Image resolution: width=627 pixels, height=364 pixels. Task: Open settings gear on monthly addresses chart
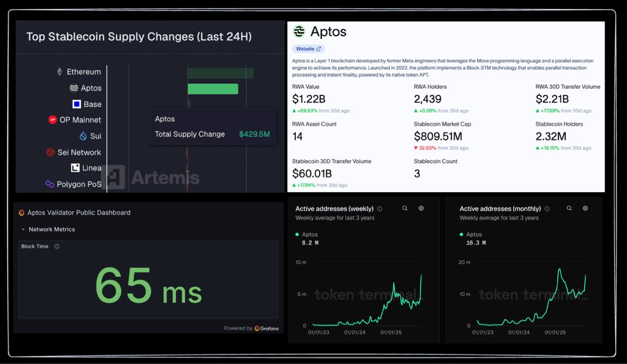point(585,208)
